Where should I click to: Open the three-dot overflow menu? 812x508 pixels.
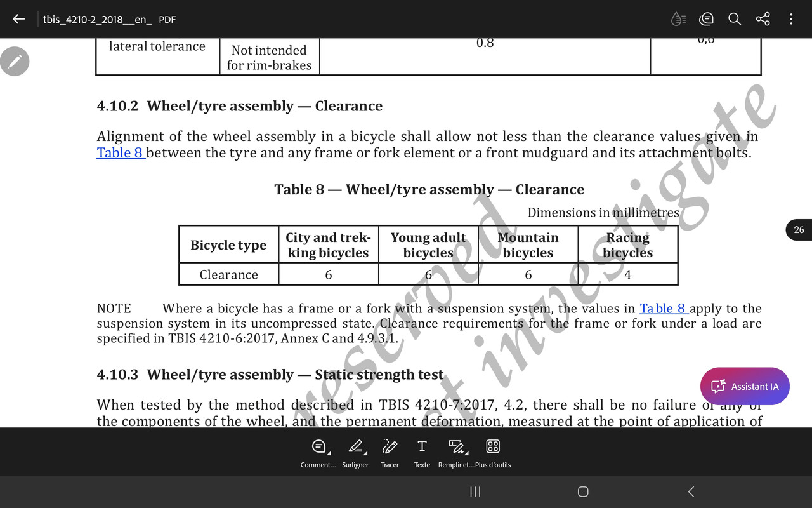(791, 18)
